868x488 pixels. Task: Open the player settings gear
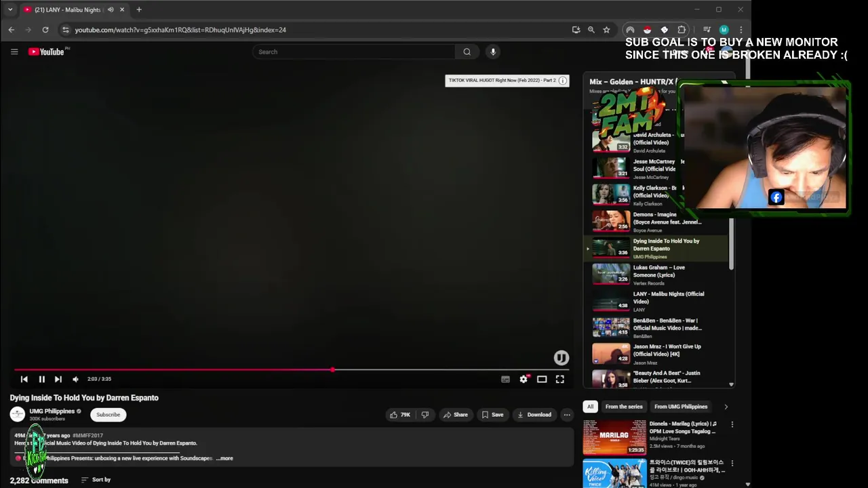tap(524, 379)
